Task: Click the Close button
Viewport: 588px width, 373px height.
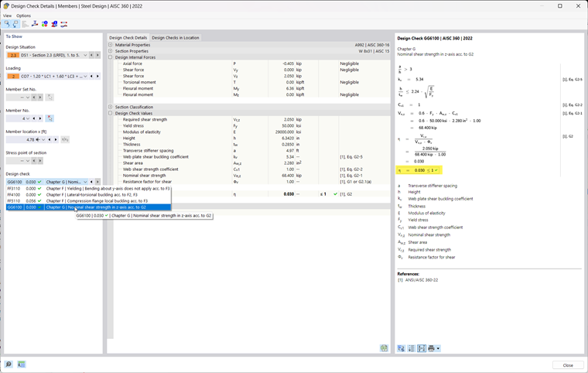Action: pyautogui.click(x=568, y=365)
